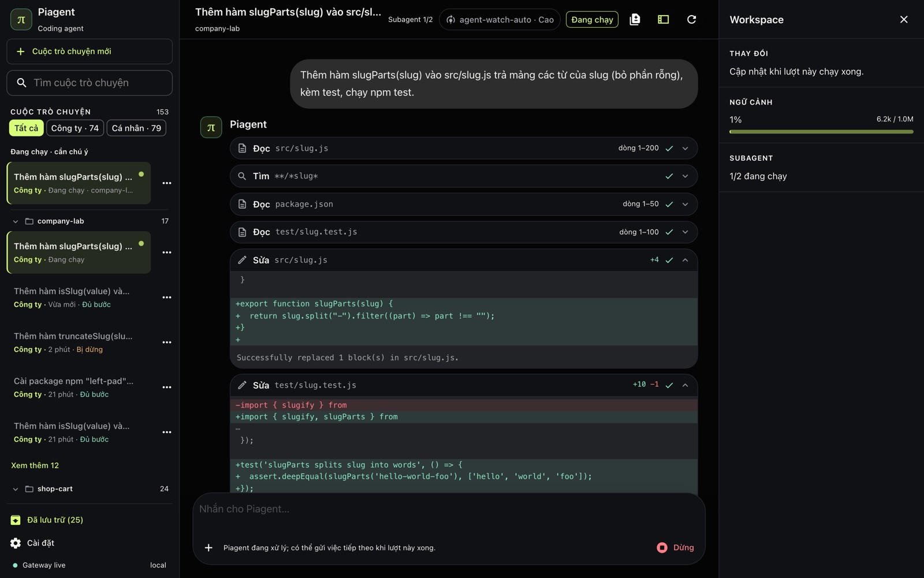The width and height of the screenshot is (924, 578).
Task: Open the agent-watch-auto · Cao model selector
Action: click(x=500, y=20)
